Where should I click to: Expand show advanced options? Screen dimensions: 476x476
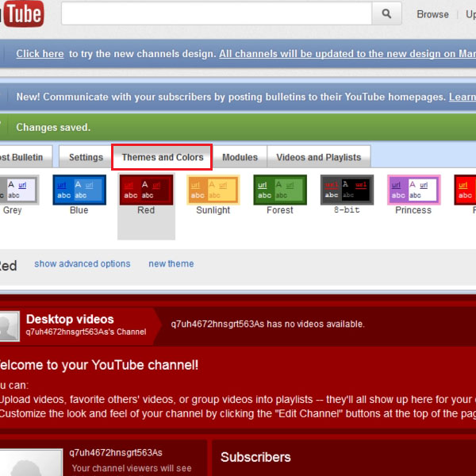tap(83, 263)
